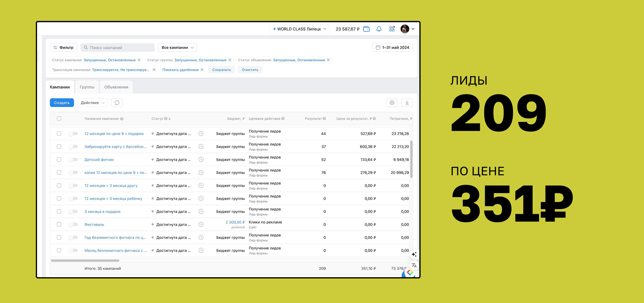Open the 3 месяца в подарок campaign link
This screenshot has width=644, height=303.
pos(103,212)
